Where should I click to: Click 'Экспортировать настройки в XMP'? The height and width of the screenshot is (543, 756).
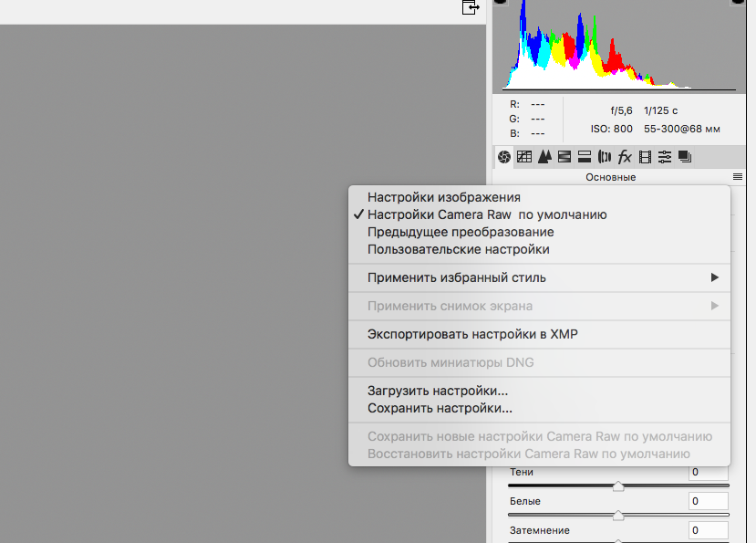point(472,334)
